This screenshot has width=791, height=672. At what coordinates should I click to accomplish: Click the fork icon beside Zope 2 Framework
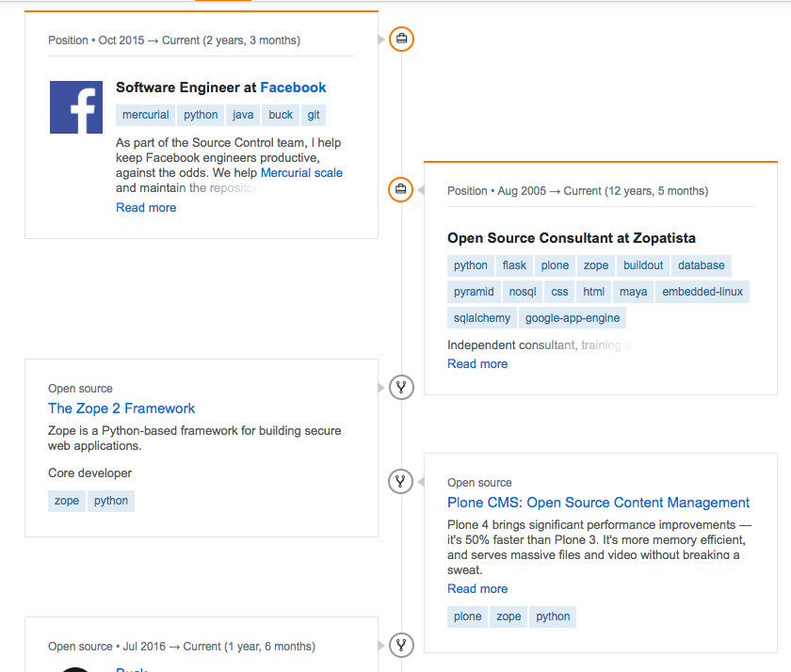click(x=401, y=388)
